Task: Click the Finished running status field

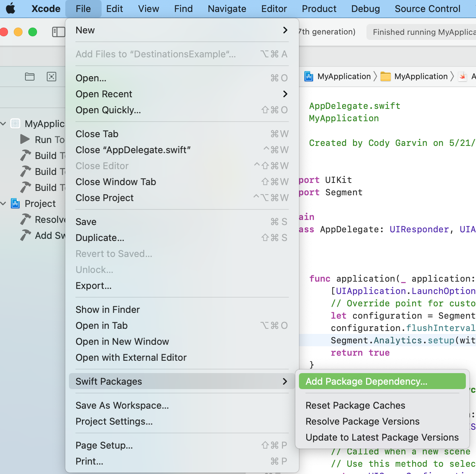Action: 421,32
